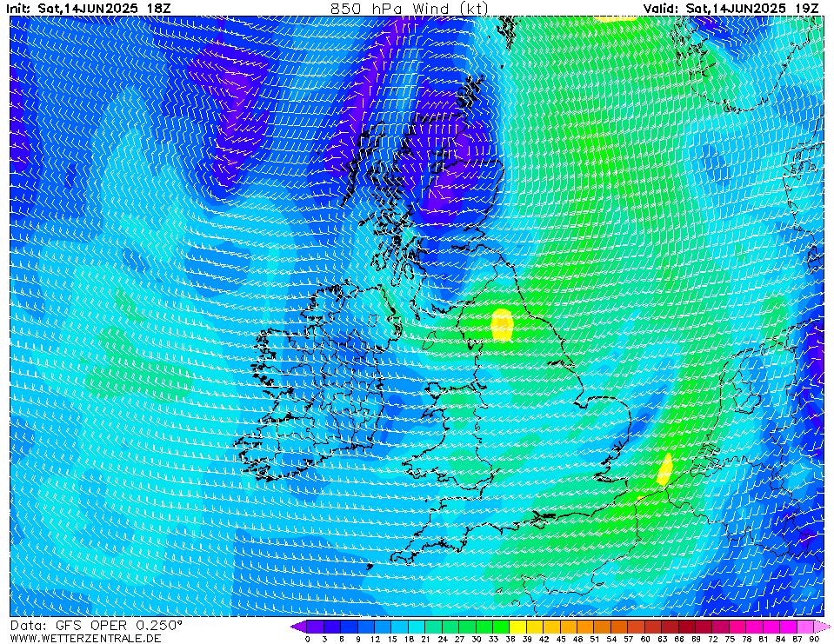Click the yellow wind maximum over northern England

[x=502, y=324]
